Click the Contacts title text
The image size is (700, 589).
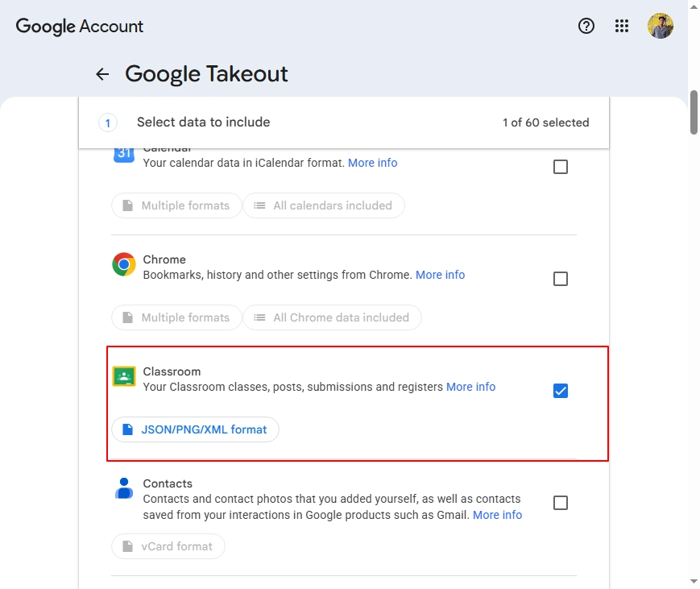pos(168,483)
